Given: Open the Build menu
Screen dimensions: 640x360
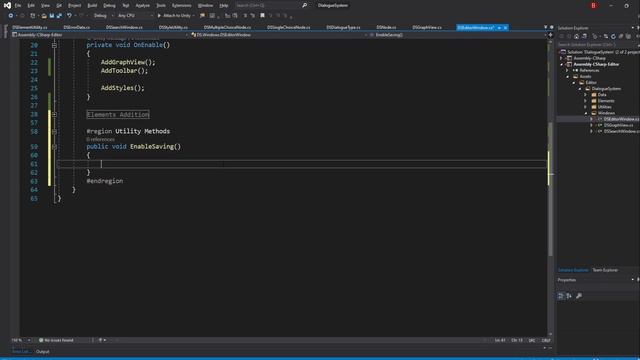Looking at the screenshot, I should coord(92,6).
